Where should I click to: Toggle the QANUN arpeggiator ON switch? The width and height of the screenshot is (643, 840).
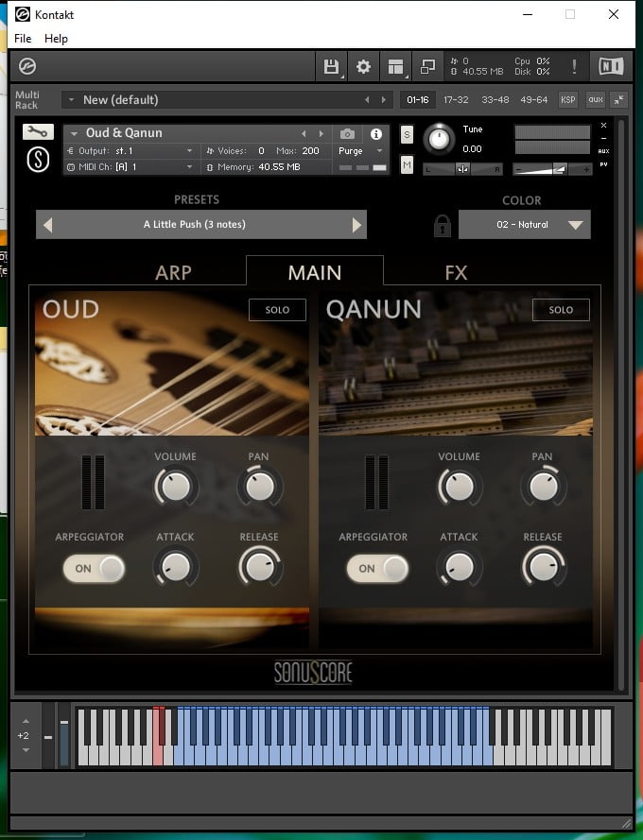click(377, 569)
